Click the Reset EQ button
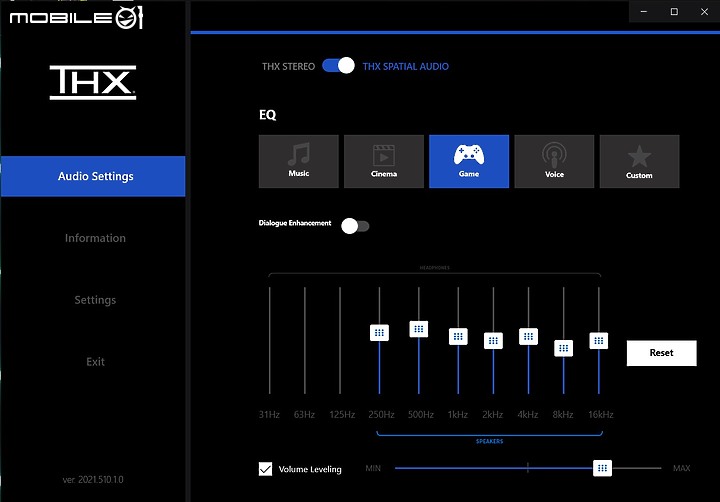The width and height of the screenshot is (720, 502). point(661,353)
